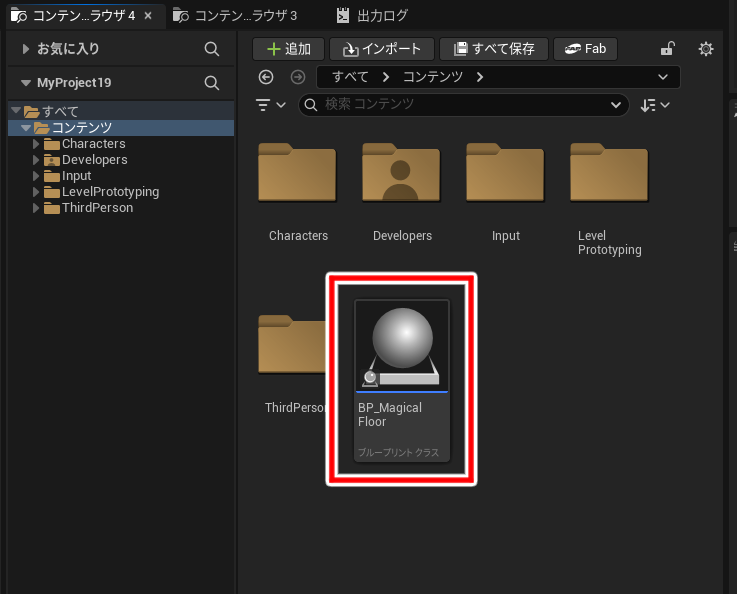
Task: Open the sort options dropdown
Action: (x=655, y=105)
